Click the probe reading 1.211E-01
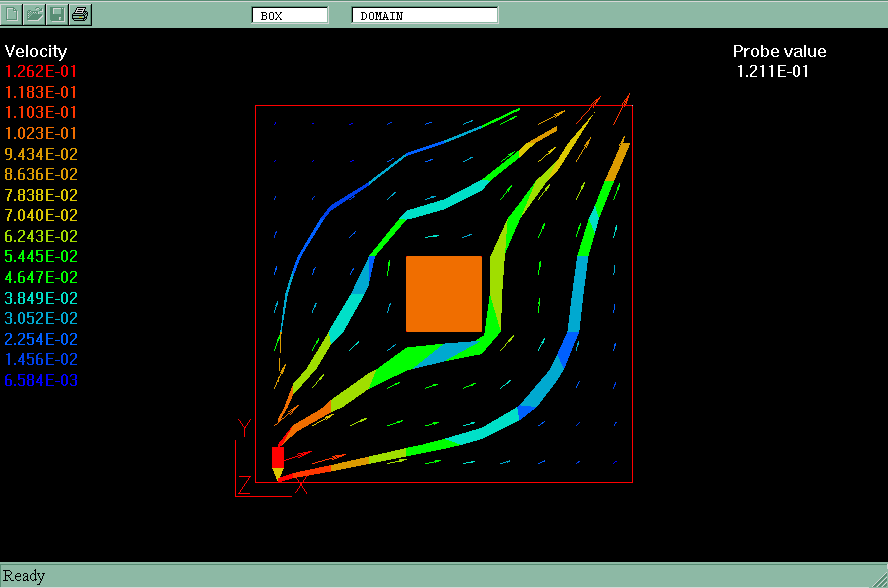This screenshot has height=588, width=888. pos(772,71)
